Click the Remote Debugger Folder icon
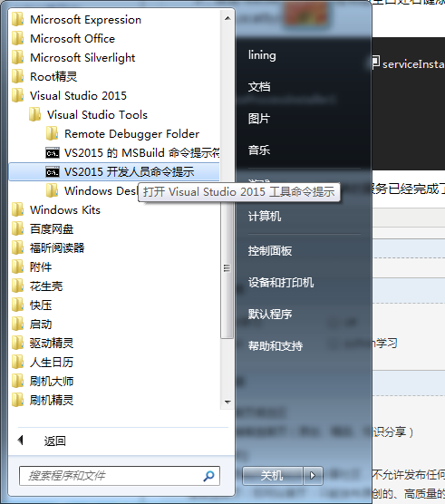 click(x=52, y=134)
